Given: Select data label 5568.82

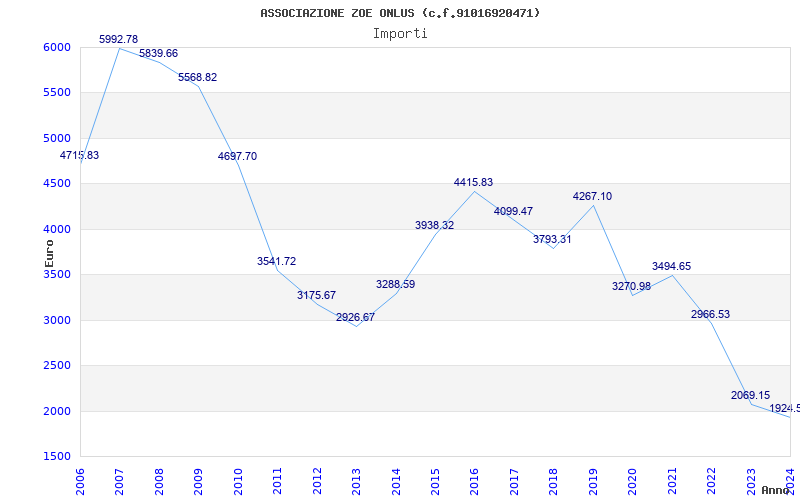Looking at the screenshot, I should (x=197, y=77).
